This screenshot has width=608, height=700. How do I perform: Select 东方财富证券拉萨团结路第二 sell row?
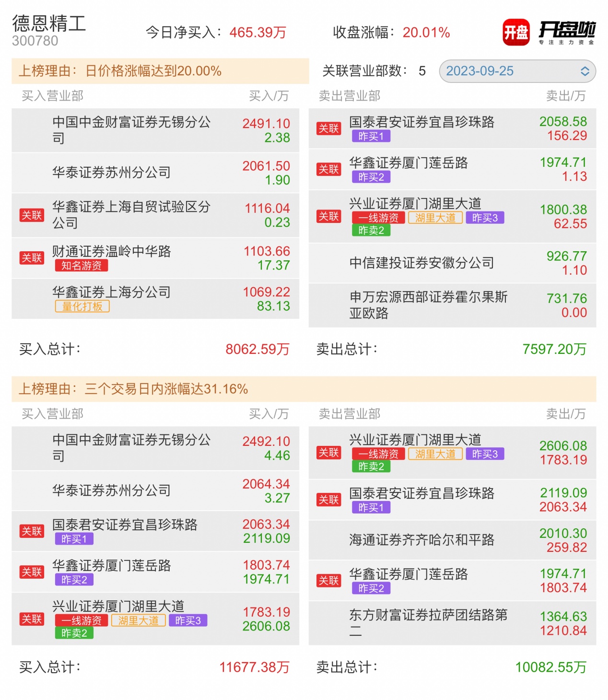click(x=428, y=623)
